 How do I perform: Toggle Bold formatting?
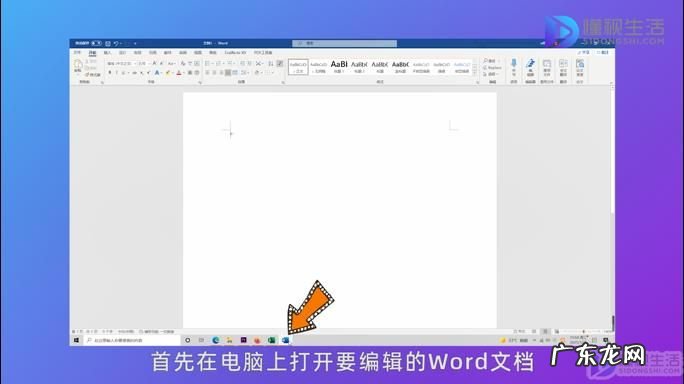coord(110,73)
